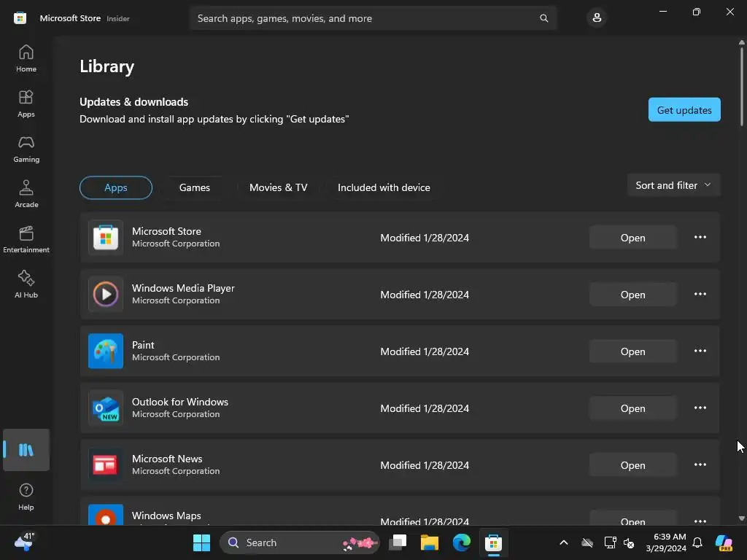Click the Microsoft Store app icon in list
This screenshot has width=747, height=560.
pos(106,238)
